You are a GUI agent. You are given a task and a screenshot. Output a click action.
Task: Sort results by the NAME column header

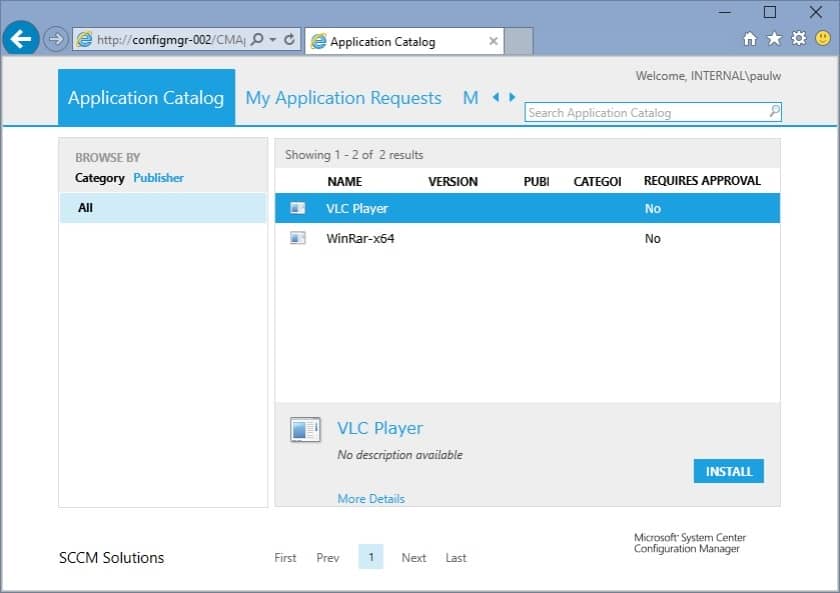click(x=346, y=181)
